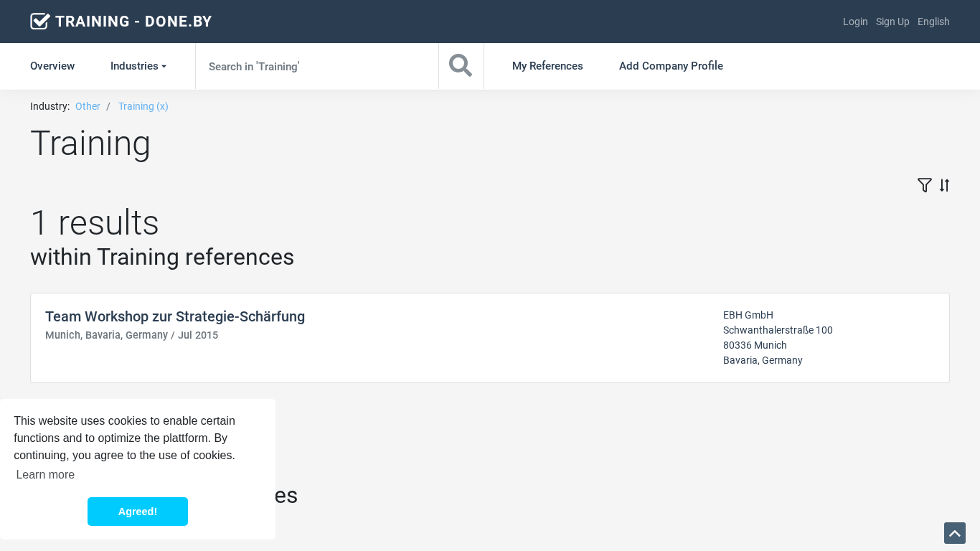Expand the Industries dropdown menu
This screenshot has width=980, height=551.
(x=138, y=66)
